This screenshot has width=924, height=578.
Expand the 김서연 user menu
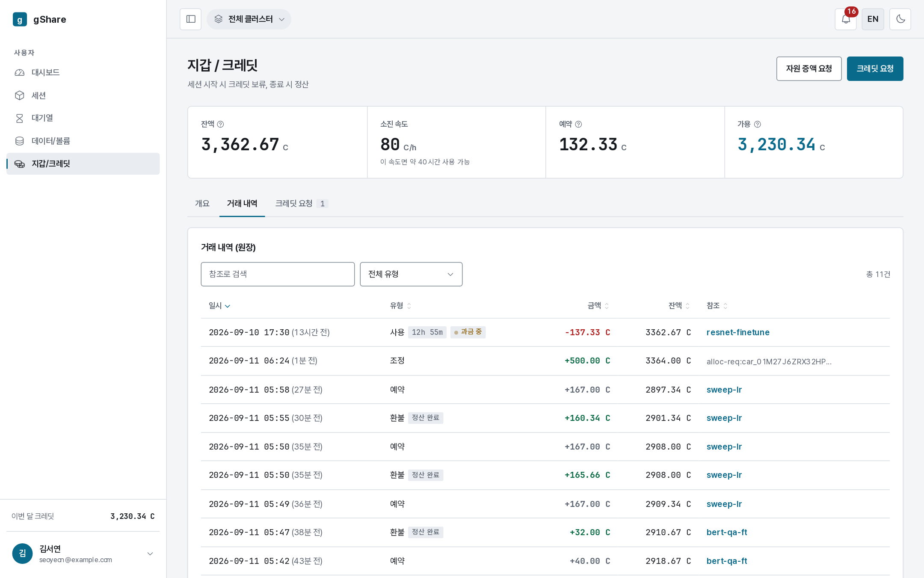tap(83, 554)
